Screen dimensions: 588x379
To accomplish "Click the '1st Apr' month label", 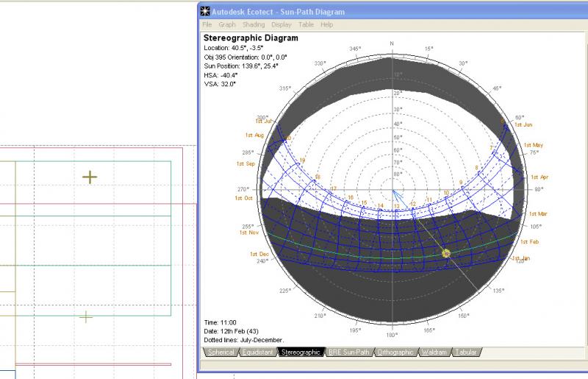I will tap(539, 177).
